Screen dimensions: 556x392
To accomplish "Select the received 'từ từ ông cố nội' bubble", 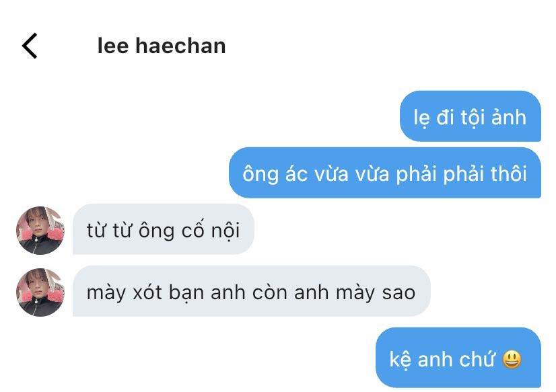I will 164,229.
